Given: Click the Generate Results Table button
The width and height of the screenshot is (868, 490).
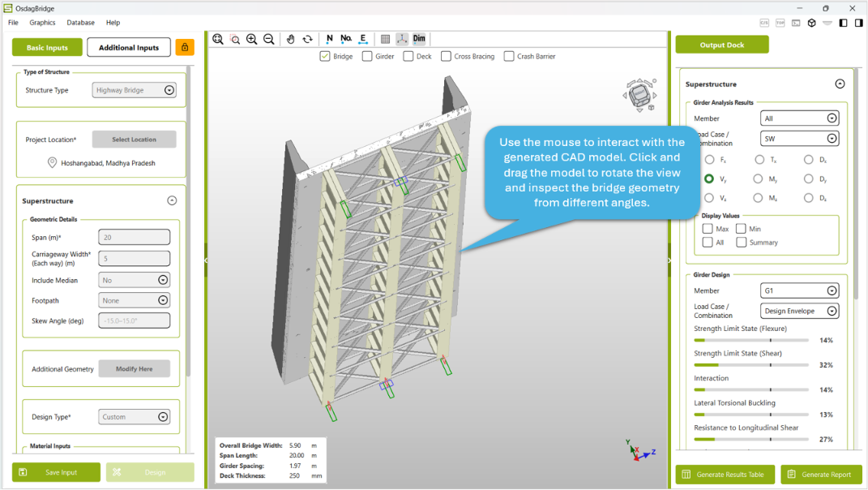Looking at the screenshot, I should coord(725,475).
